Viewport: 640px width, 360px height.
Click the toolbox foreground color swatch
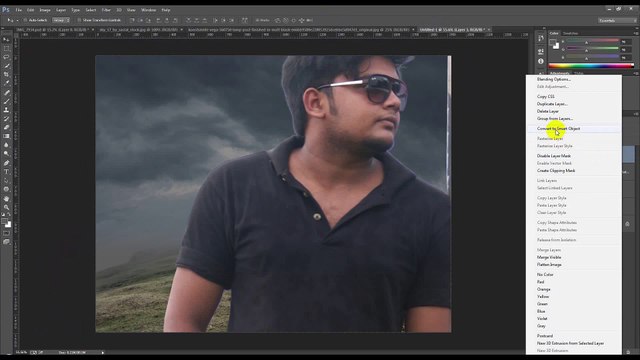click(x=4, y=222)
